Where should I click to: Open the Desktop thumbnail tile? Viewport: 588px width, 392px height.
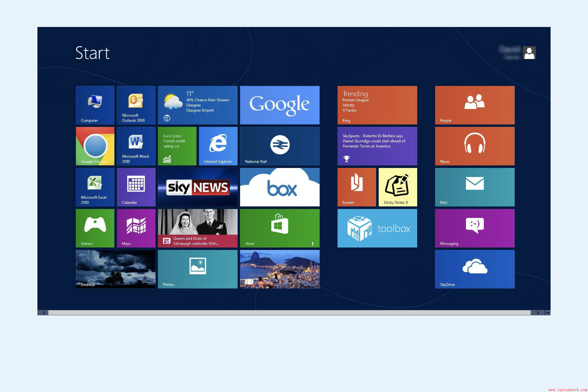pyautogui.click(x=115, y=269)
